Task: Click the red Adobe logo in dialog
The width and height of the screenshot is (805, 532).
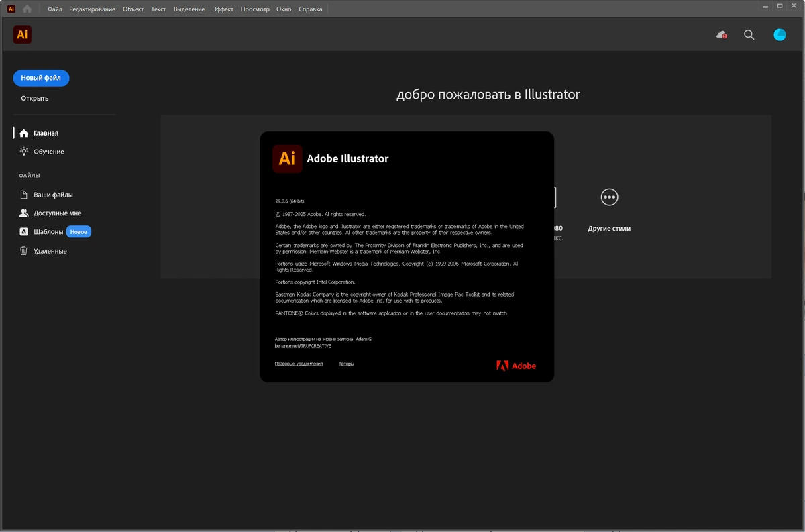Action: pos(516,366)
